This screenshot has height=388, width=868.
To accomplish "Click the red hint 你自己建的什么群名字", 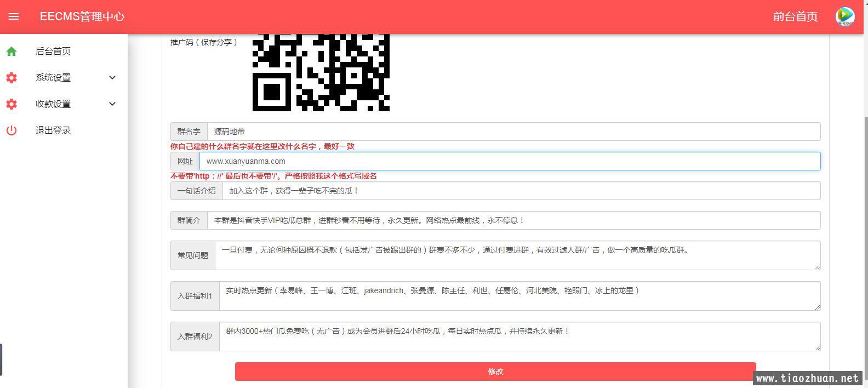I will point(262,146).
